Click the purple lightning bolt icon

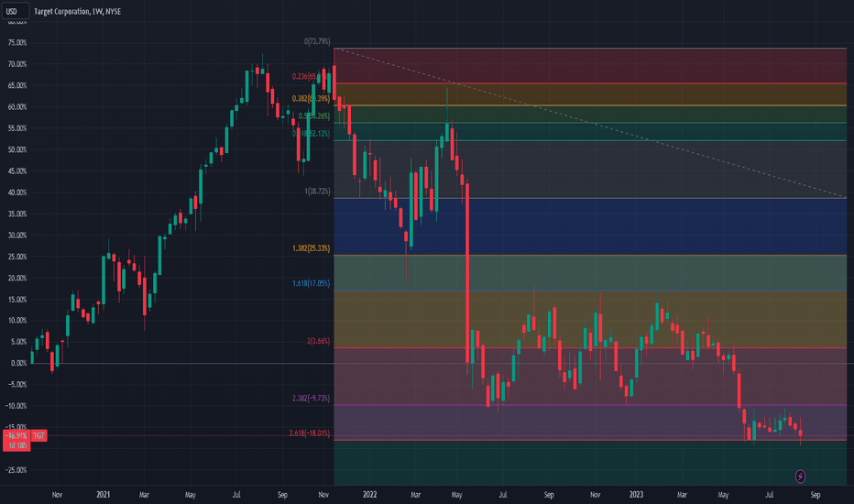coord(800,477)
